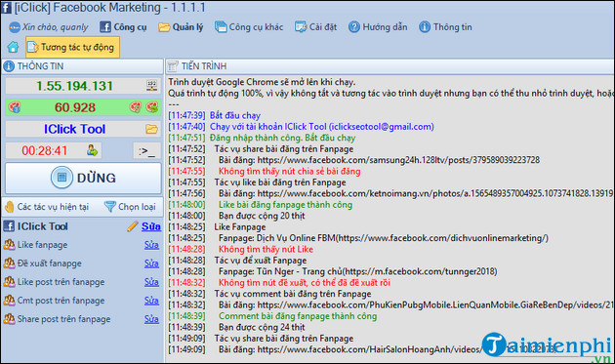Image resolution: width=615 pixels, height=364 pixels.
Task: Click log line 'Chạy với tài khoản IClick Tool'
Action: point(302,127)
